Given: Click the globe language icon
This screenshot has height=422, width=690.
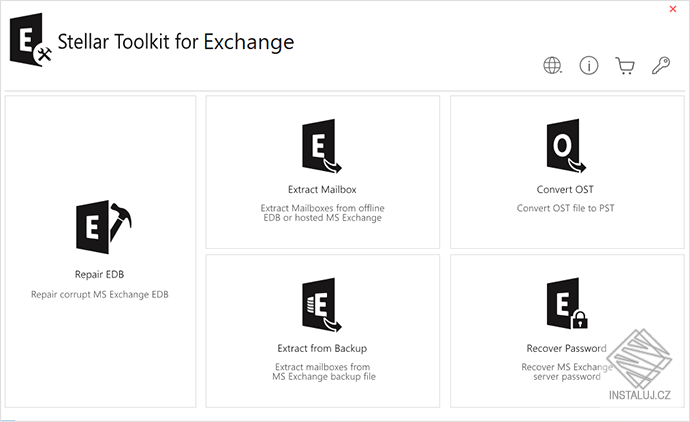Looking at the screenshot, I should click(552, 66).
